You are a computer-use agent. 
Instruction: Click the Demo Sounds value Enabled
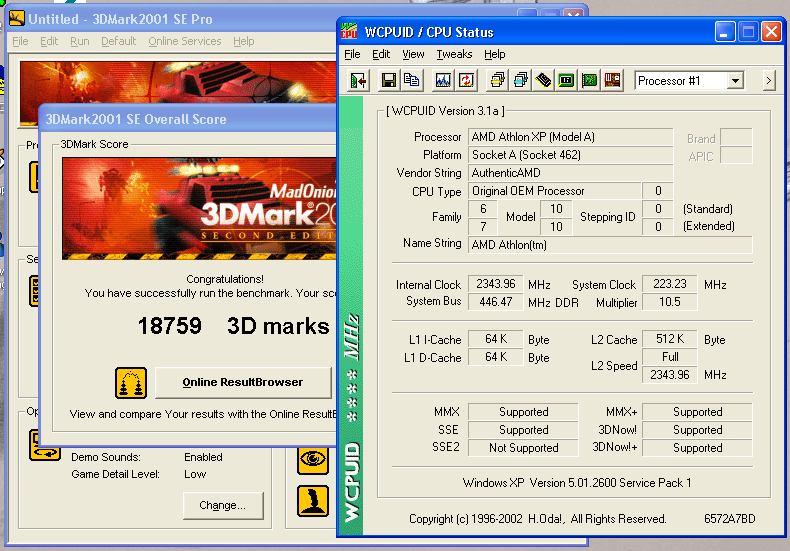coord(203,457)
